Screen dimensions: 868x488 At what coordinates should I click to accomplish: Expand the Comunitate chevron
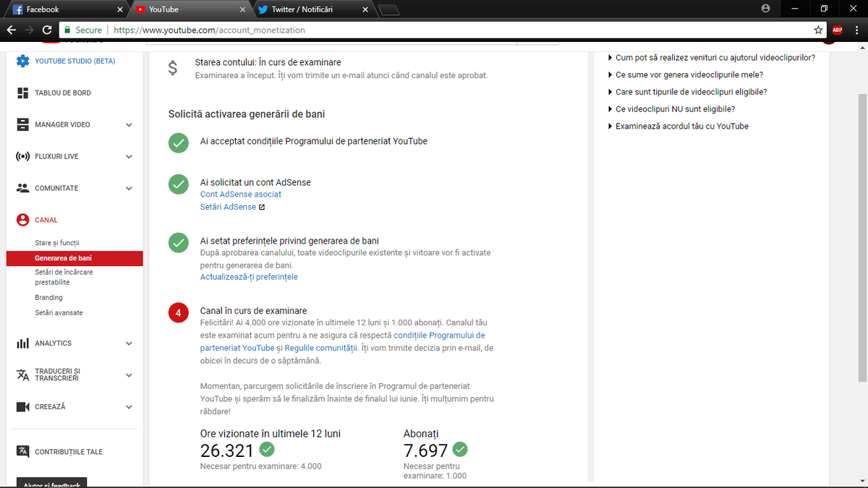pyautogui.click(x=129, y=189)
